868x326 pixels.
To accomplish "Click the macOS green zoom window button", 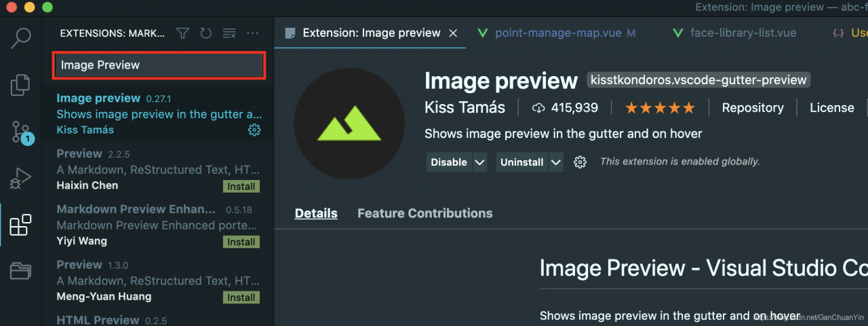I will [47, 7].
